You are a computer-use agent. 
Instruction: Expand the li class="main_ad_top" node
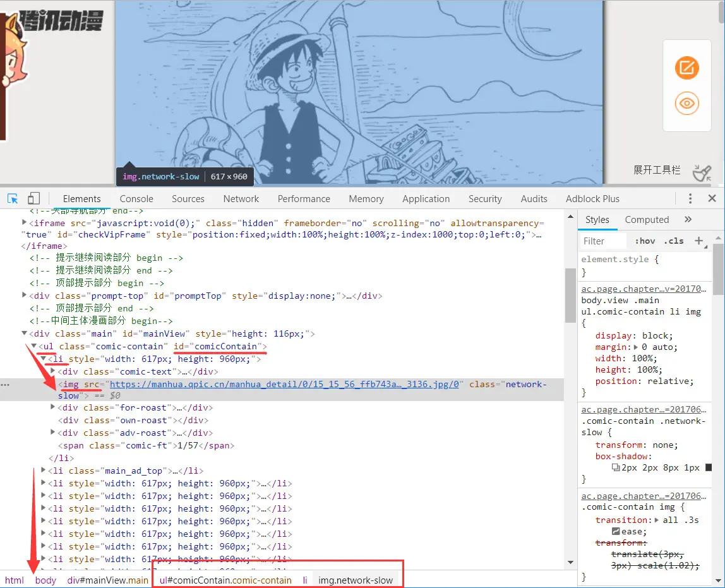pyautogui.click(x=44, y=471)
